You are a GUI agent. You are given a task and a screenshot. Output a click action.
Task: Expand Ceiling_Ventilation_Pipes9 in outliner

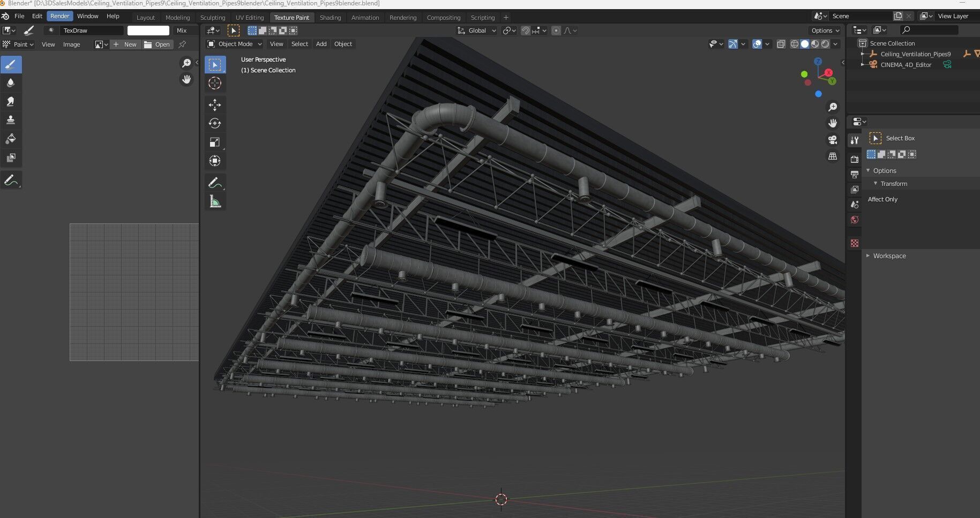(x=863, y=54)
